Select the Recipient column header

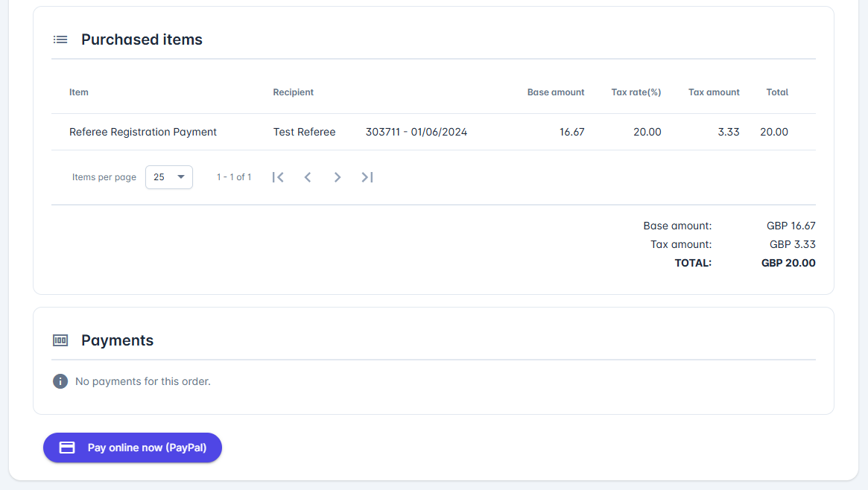click(x=294, y=92)
